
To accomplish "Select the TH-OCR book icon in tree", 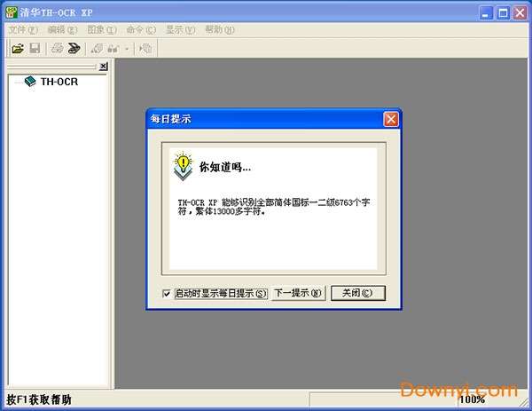I will click(x=30, y=82).
